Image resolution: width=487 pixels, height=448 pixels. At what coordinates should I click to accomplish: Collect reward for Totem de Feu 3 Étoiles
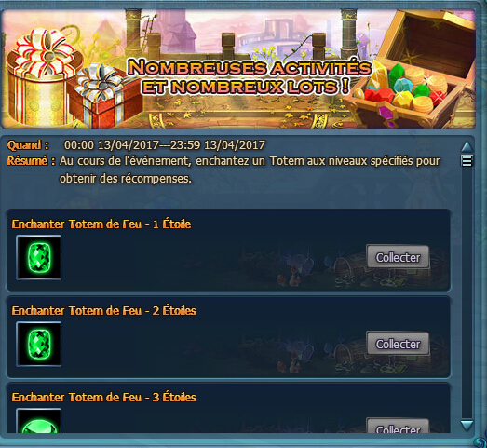398,426
